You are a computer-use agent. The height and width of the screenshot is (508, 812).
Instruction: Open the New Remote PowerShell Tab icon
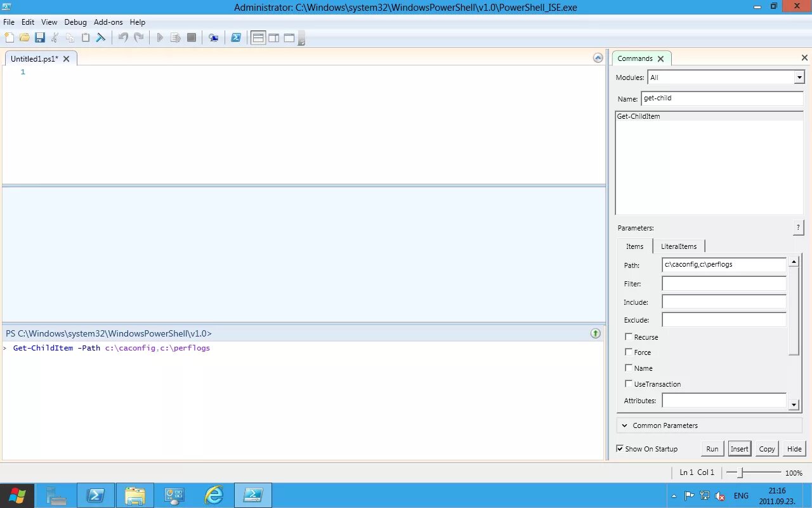[x=214, y=37]
